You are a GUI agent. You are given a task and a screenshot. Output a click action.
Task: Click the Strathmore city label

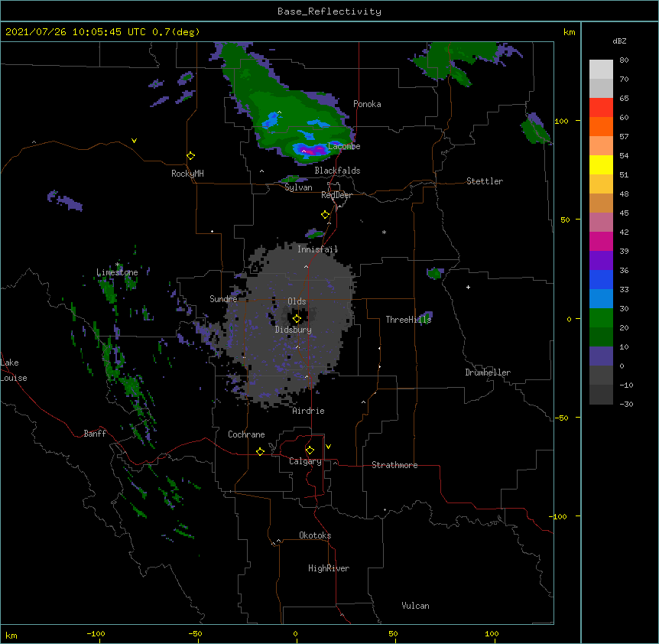[x=394, y=465]
